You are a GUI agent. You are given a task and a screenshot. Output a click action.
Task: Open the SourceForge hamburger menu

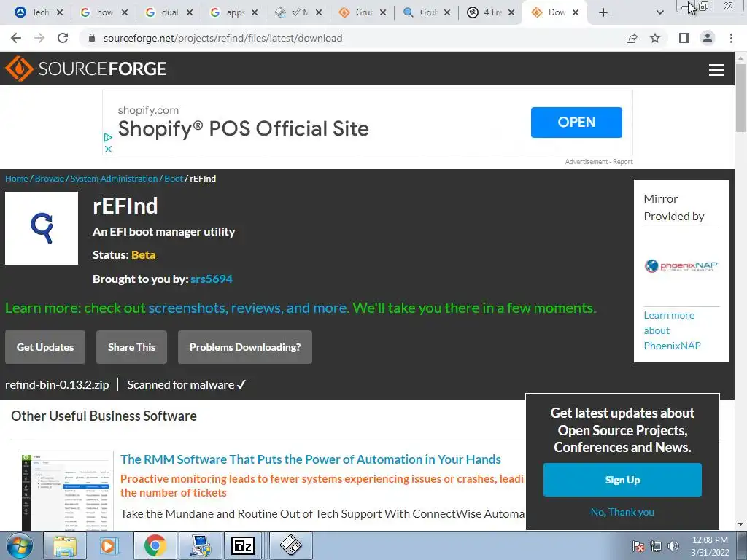tap(716, 69)
